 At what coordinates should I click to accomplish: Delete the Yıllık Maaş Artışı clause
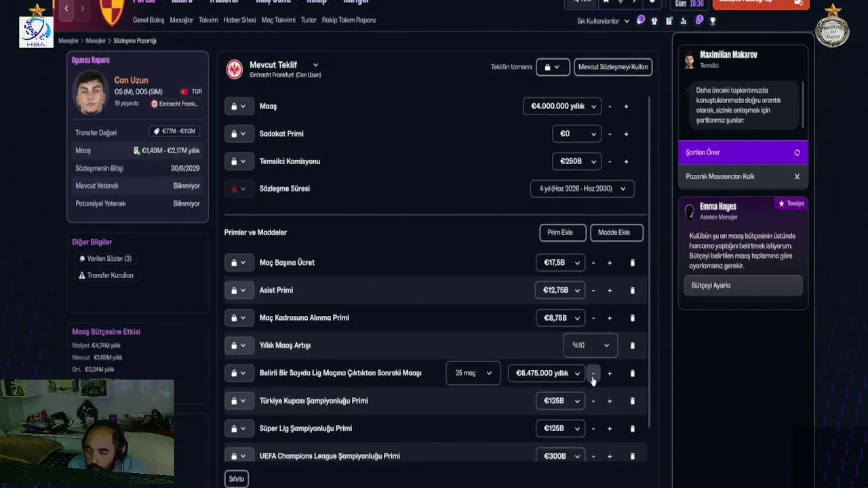[632, 346]
